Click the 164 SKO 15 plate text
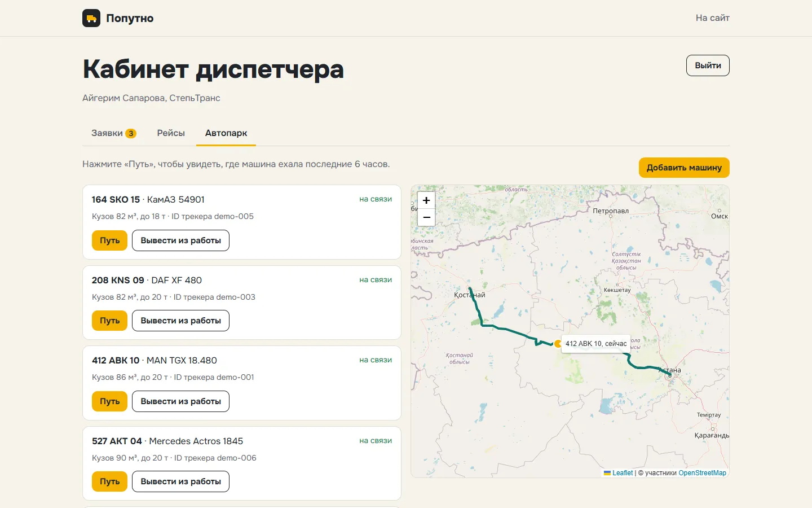 [x=116, y=200]
